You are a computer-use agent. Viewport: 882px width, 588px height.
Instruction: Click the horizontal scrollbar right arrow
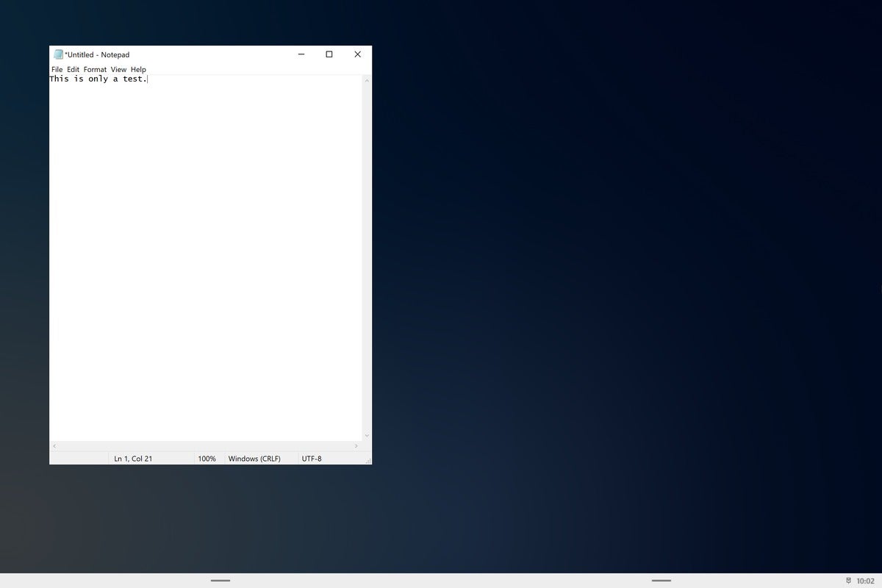(x=356, y=446)
